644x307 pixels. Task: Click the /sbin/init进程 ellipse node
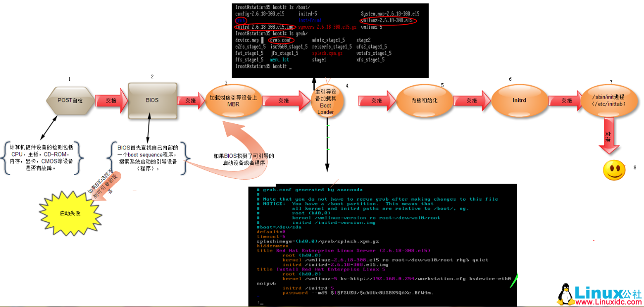pyautogui.click(x=609, y=100)
